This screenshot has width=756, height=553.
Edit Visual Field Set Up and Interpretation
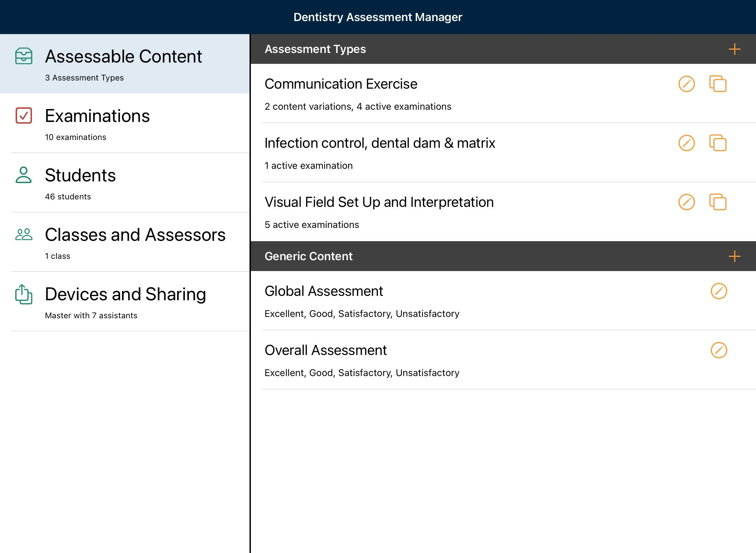686,202
